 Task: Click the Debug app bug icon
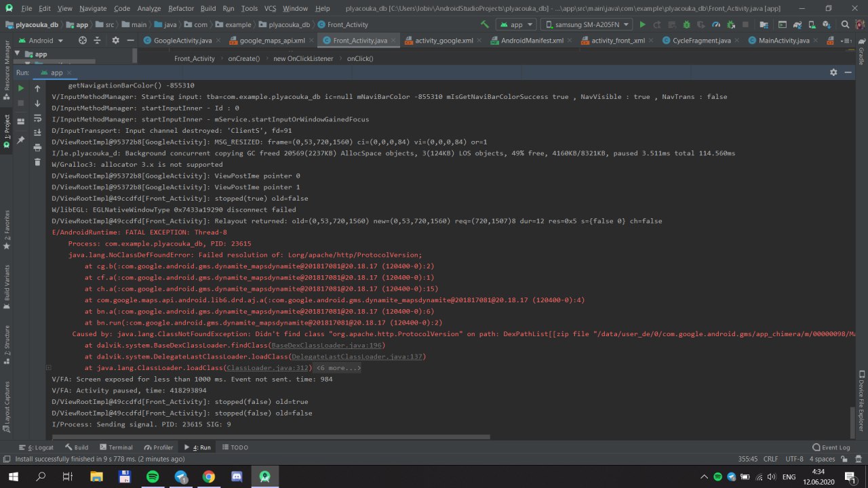(686, 24)
